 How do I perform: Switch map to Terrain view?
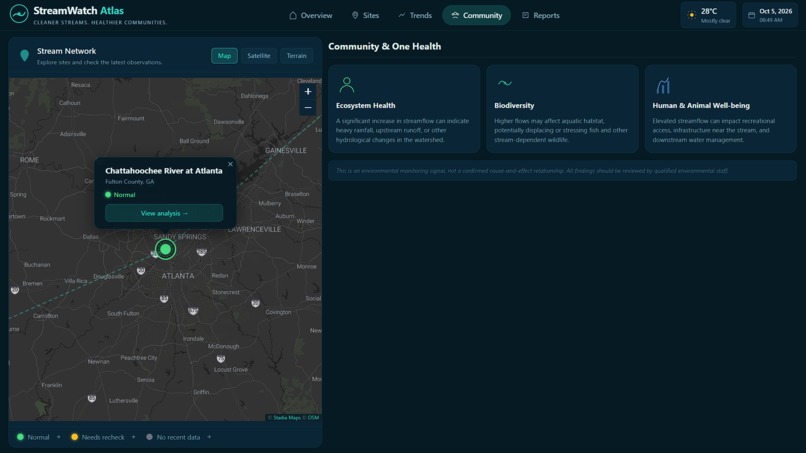coord(296,56)
